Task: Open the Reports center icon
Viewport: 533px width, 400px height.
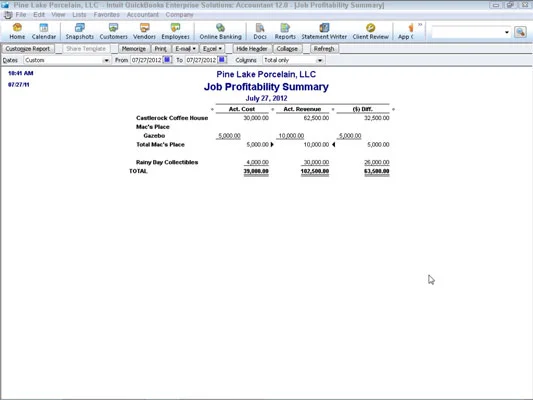Action: (x=285, y=31)
